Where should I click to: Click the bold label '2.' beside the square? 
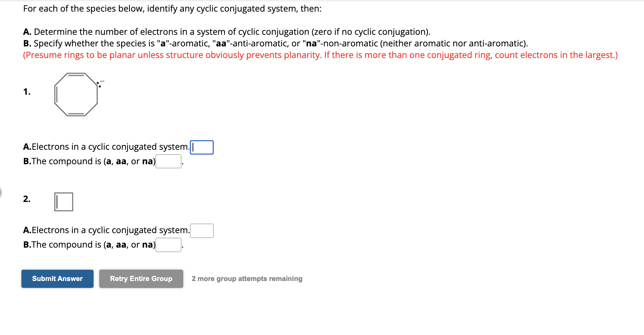(27, 199)
